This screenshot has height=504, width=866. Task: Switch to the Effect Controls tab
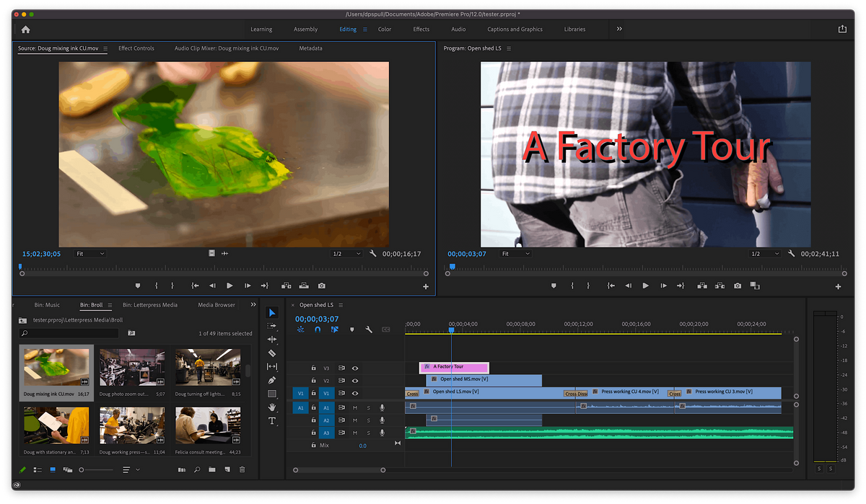(136, 48)
